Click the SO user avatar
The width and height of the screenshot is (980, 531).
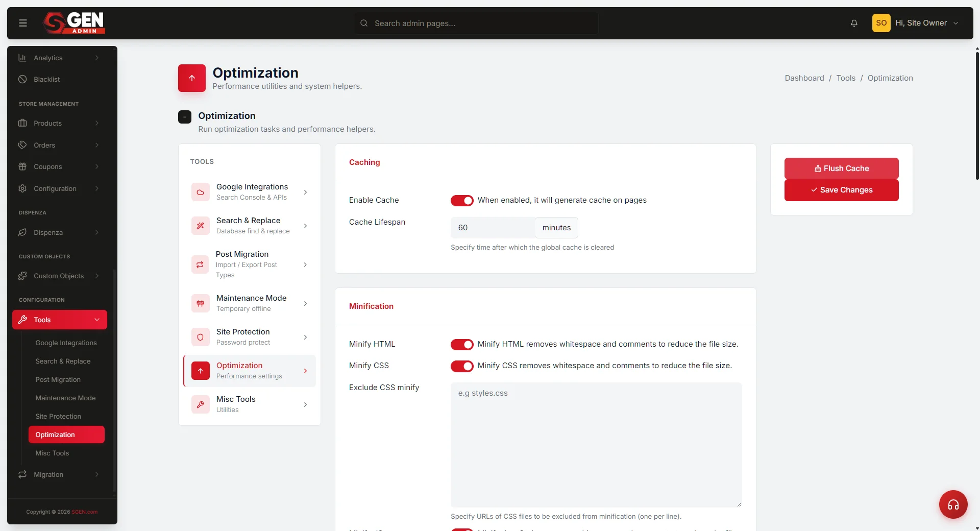pyautogui.click(x=881, y=23)
